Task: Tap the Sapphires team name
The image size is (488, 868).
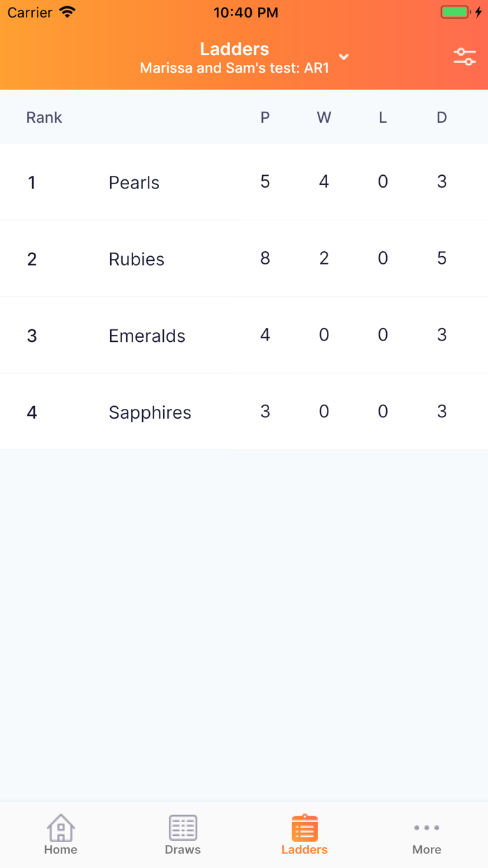Action: point(149,412)
